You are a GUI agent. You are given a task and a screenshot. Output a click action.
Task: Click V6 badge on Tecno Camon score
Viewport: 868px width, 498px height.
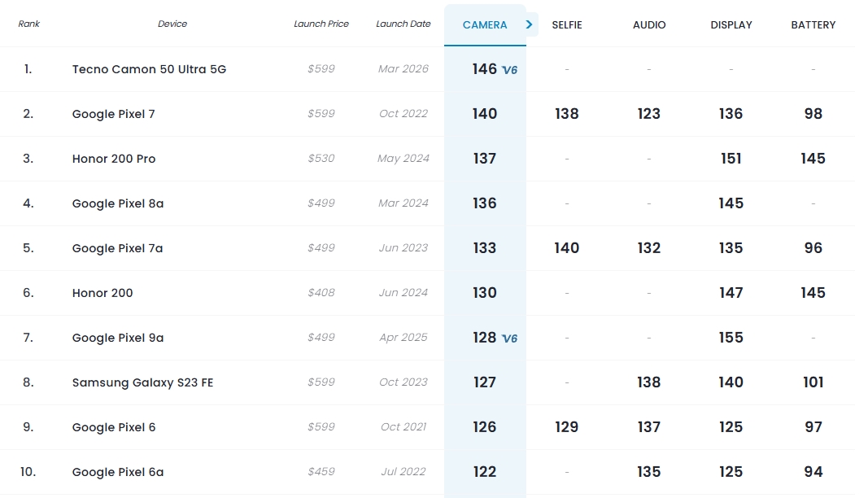tap(509, 70)
